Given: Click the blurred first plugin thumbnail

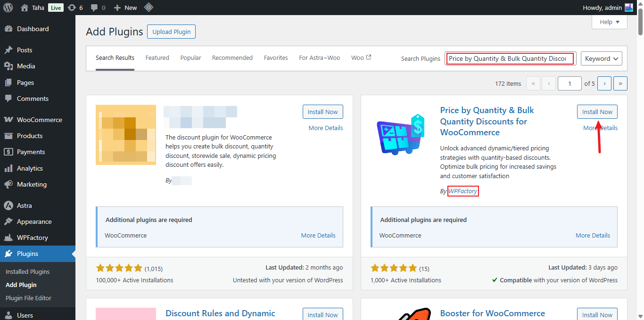Looking at the screenshot, I should point(126,135).
